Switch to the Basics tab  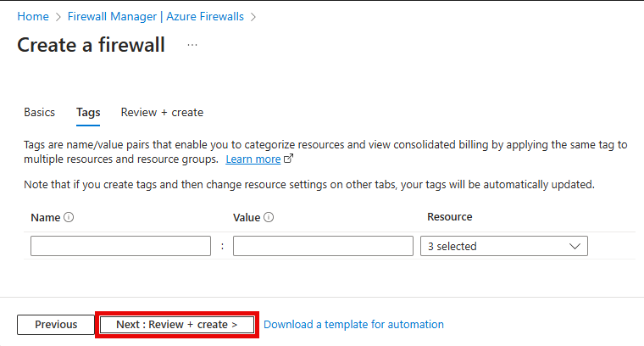pos(39,112)
